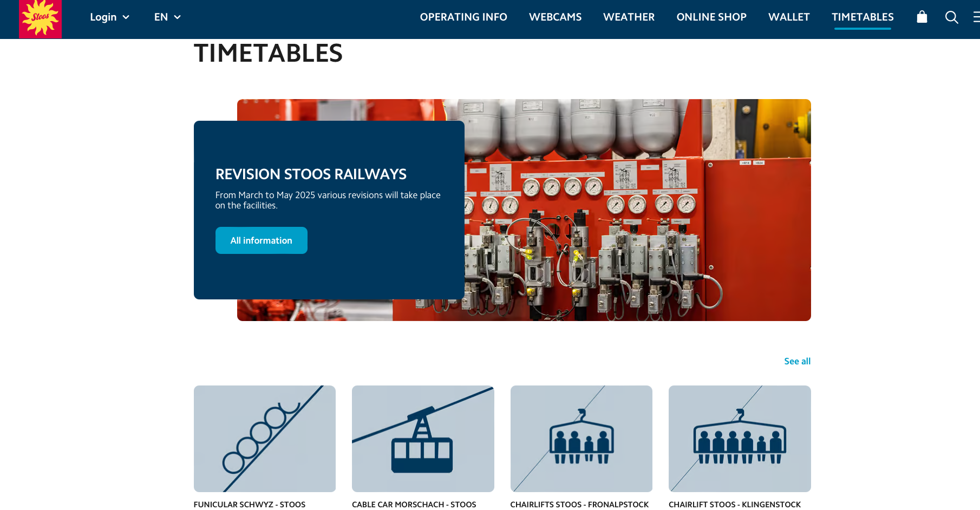Click the Chairlift Stoos - Klingenstock title

[x=735, y=505]
